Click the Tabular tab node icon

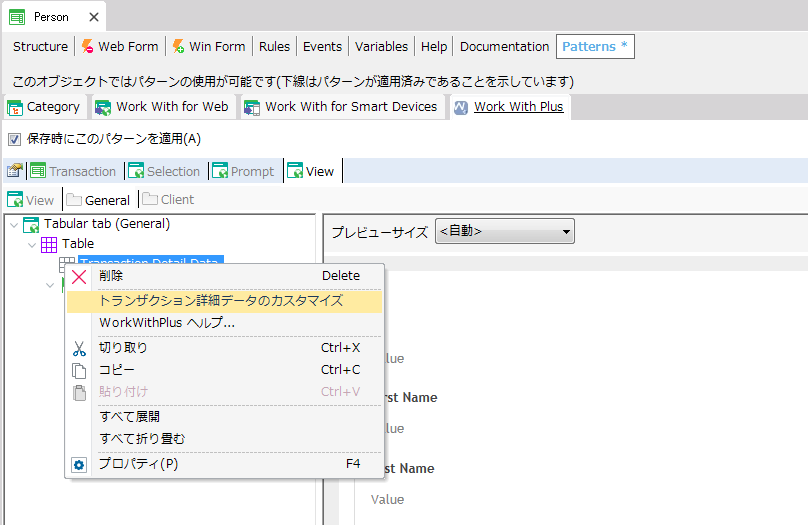[x=31, y=225]
